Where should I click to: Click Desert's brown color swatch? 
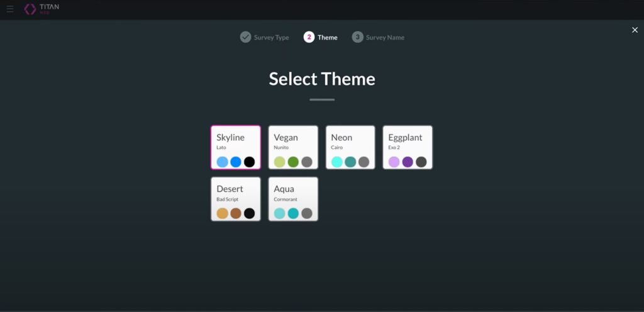[x=236, y=213]
